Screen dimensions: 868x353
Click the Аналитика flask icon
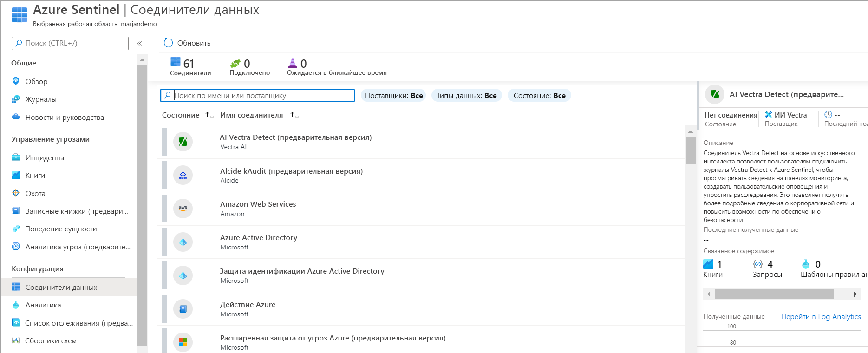pyautogui.click(x=16, y=305)
